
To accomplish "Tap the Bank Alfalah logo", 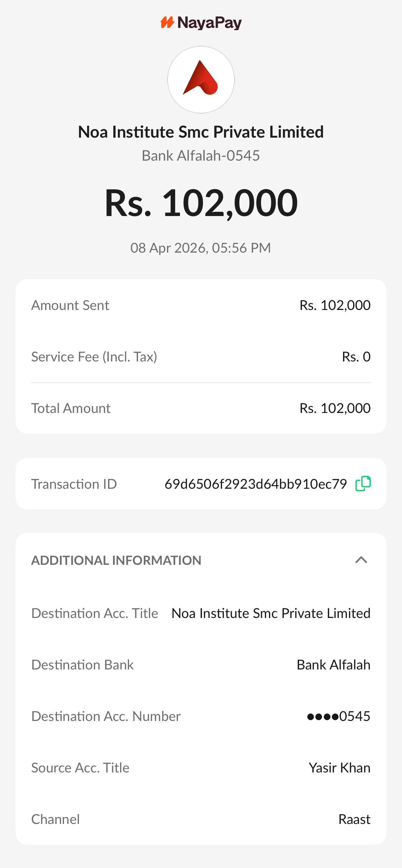I will (201, 80).
